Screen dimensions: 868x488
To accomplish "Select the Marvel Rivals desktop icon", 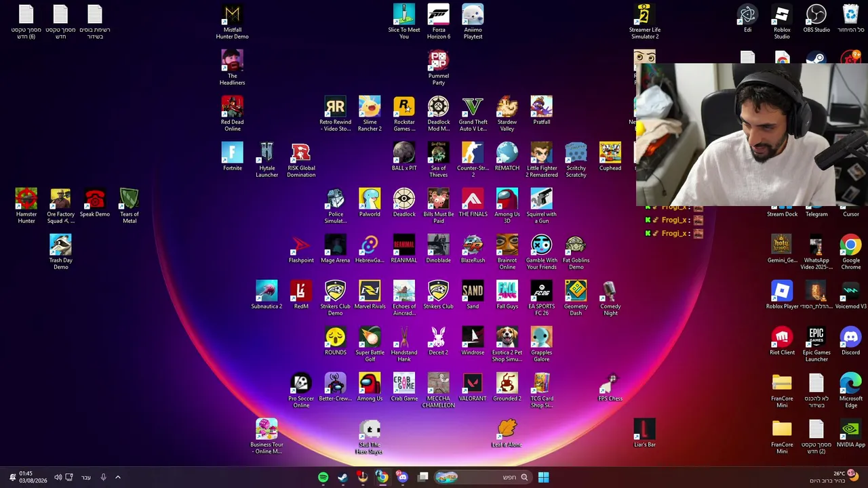I will point(370,296).
